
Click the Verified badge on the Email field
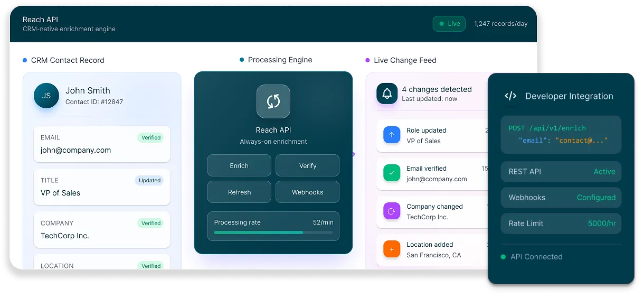point(151,137)
